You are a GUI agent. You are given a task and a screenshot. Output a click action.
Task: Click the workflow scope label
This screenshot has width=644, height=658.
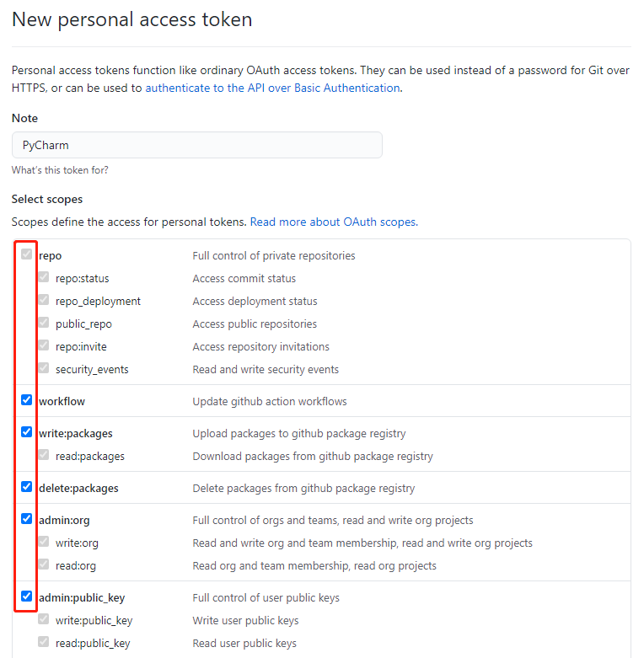[62, 401]
